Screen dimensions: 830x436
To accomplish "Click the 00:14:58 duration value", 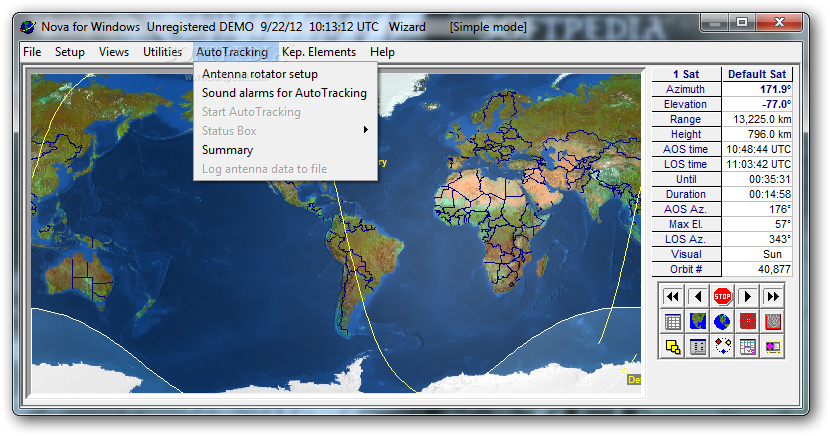I will click(757, 194).
